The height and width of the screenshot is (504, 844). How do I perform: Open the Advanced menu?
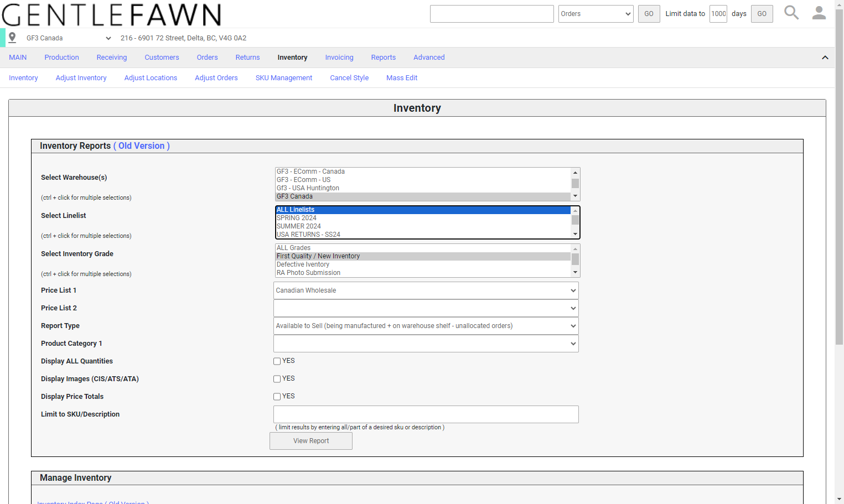coord(429,58)
